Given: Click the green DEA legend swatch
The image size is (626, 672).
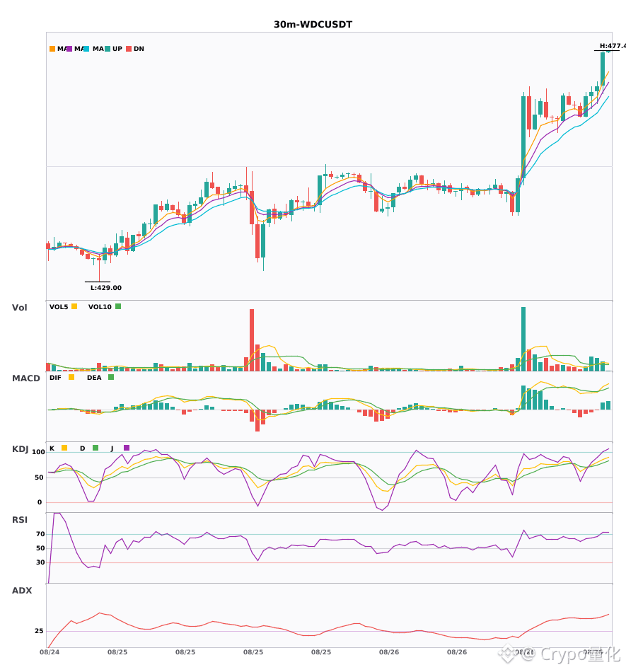Looking at the screenshot, I should coord(111,377).
